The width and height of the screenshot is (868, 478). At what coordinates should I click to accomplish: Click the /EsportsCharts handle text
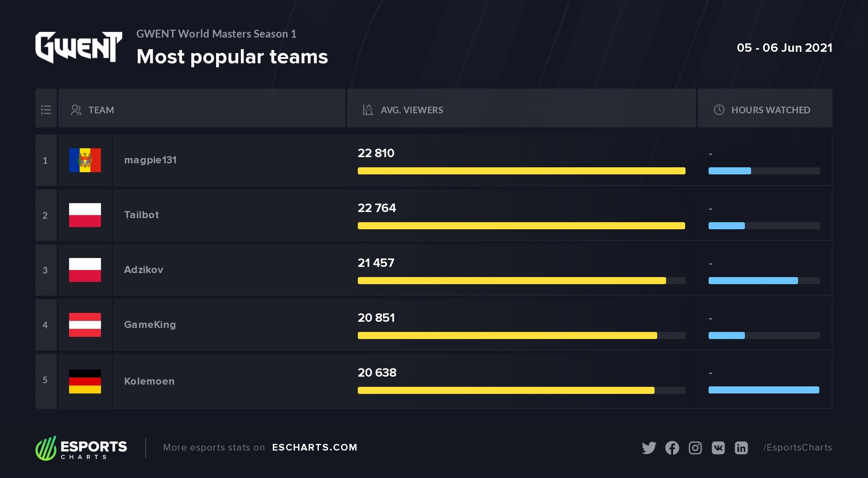797,447
